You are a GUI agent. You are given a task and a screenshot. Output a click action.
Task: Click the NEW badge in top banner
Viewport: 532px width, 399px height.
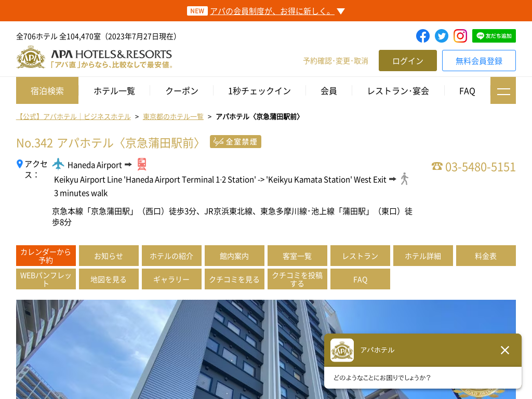(x=197, y=11)
